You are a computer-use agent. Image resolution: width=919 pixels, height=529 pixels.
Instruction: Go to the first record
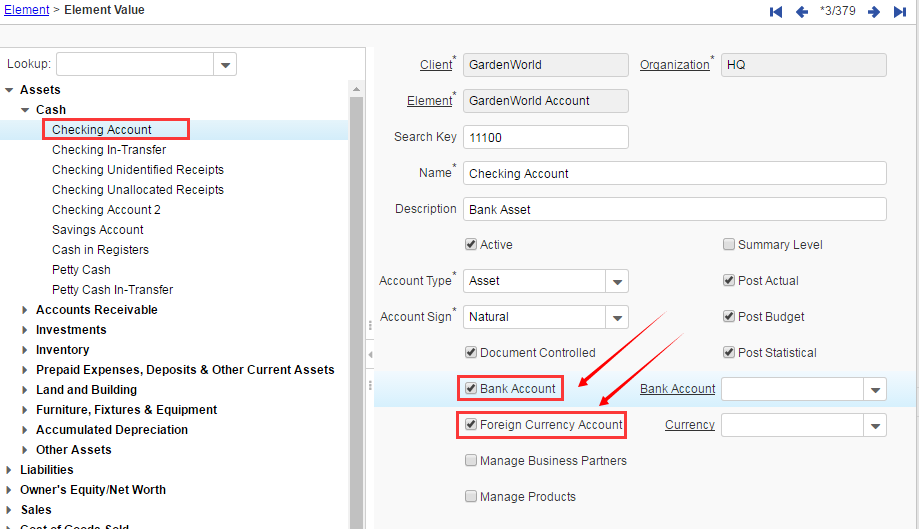point(776,12)
